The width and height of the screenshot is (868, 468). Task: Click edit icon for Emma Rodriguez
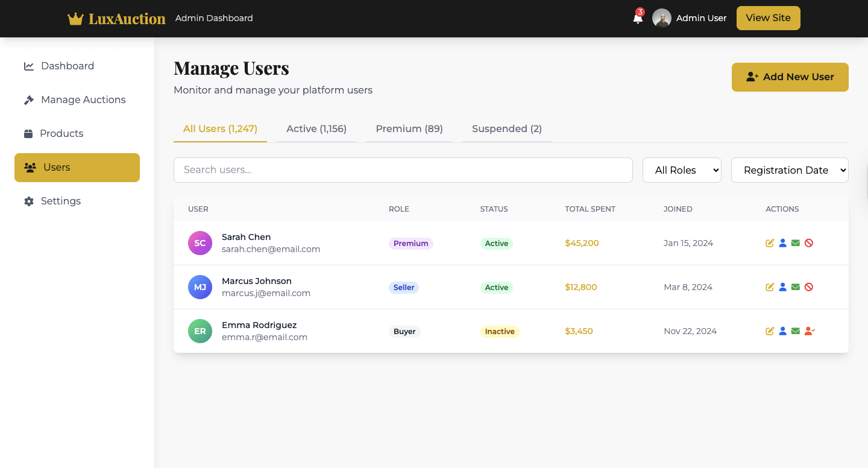pyautogui.click(x=770, y=331)
